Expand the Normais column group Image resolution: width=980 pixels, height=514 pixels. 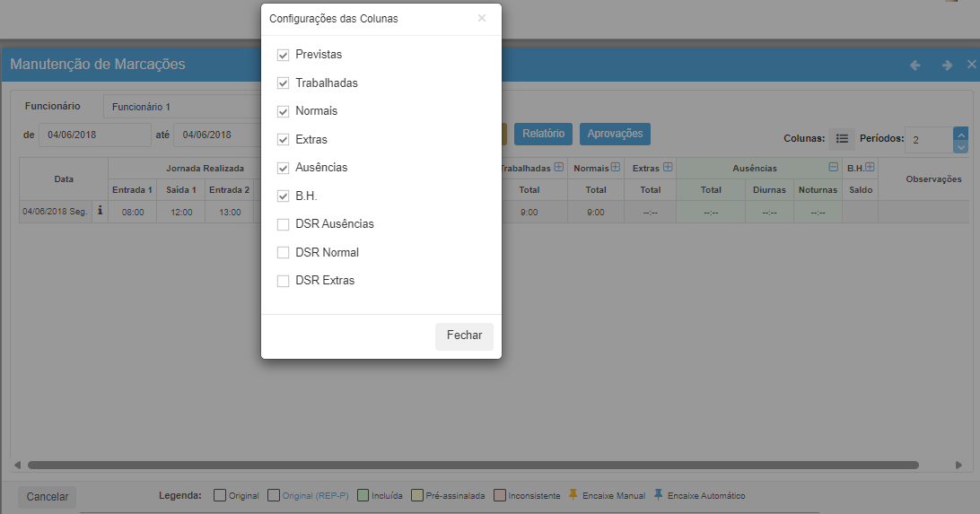tap(616, 168)
